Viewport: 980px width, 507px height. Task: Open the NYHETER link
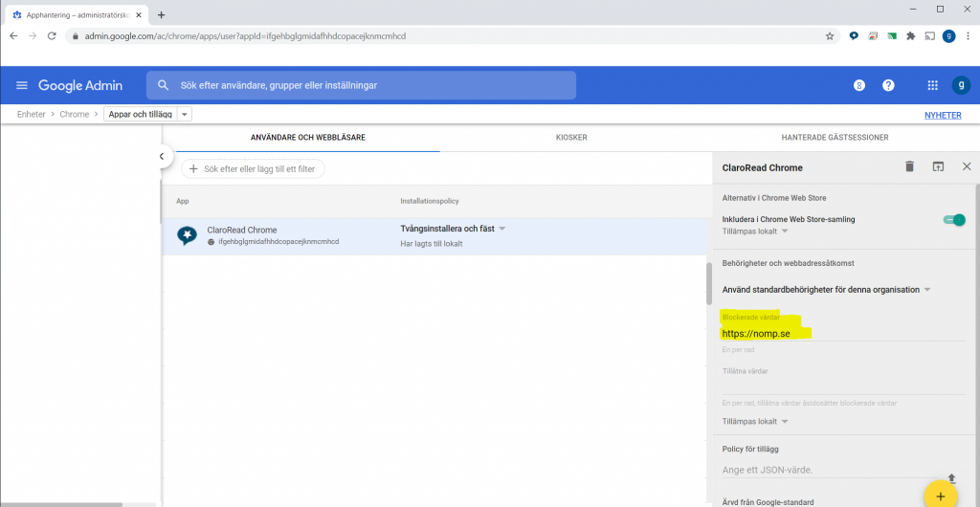[943, 115]
